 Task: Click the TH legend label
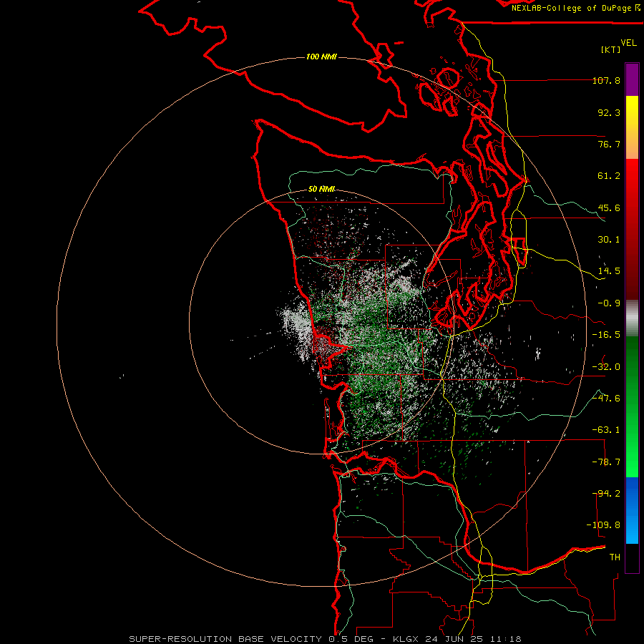click(x=615, y=557)
